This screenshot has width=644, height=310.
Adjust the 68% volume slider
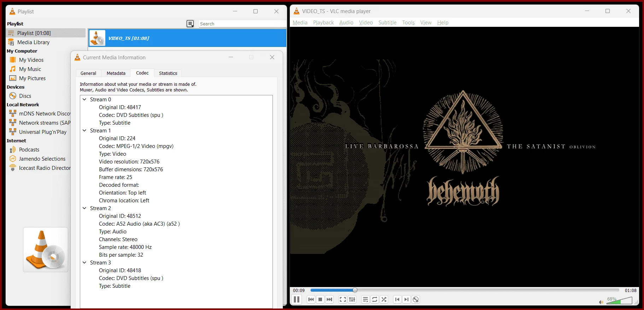[x=619, y=300]
